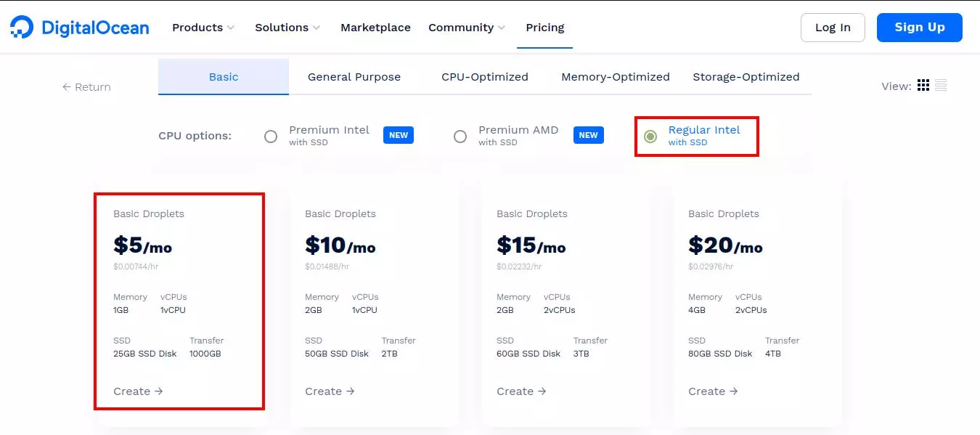Screen dimensions: 980x435
Task: Create the $5/mo Basic Droplet
Action: [x=138, y=391]
